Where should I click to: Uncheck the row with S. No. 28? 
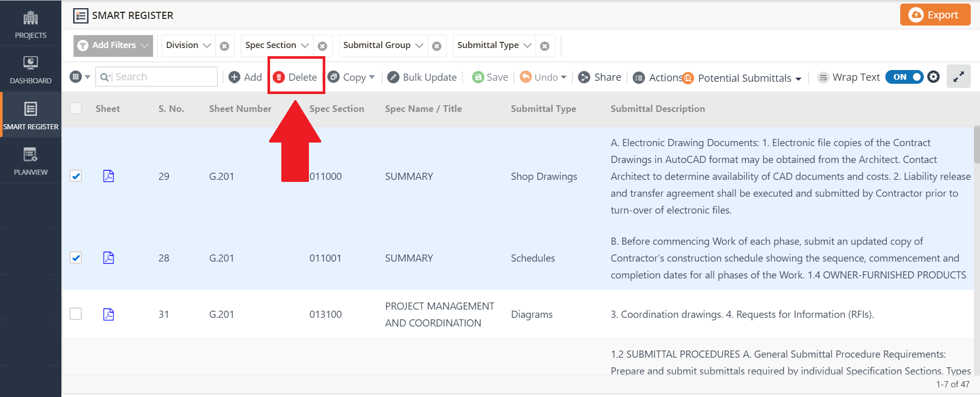[76, 258]
